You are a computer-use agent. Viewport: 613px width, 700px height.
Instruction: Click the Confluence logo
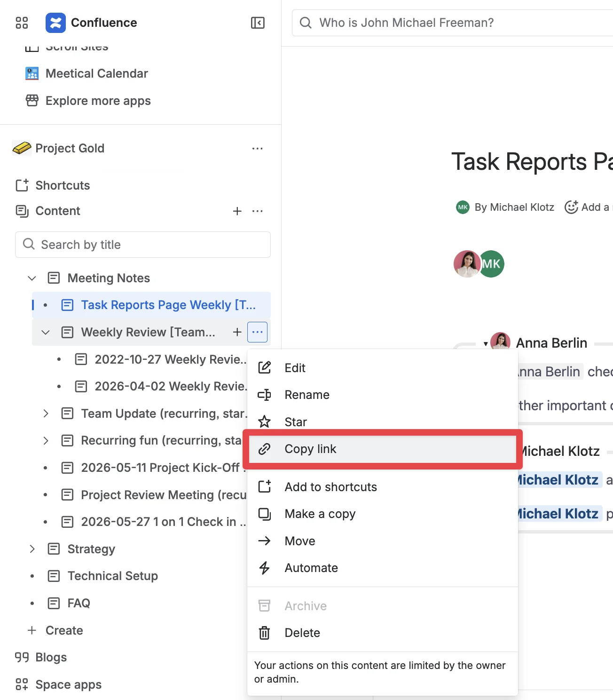(55, 23)
